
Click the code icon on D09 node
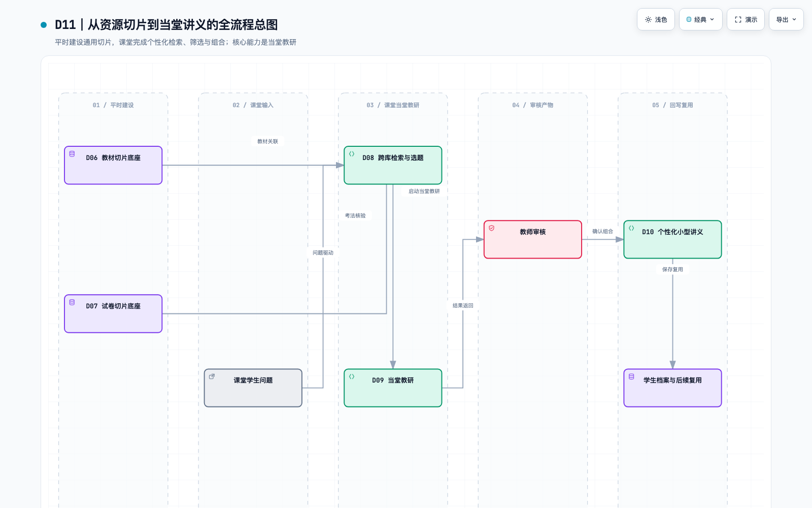[352, 376]
